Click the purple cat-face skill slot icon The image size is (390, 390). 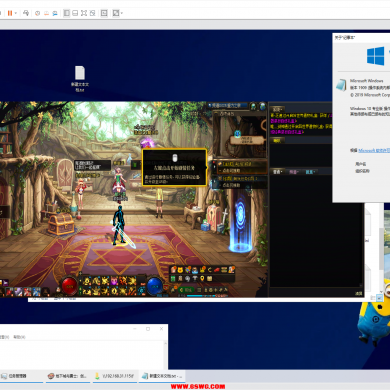[114, 282]
